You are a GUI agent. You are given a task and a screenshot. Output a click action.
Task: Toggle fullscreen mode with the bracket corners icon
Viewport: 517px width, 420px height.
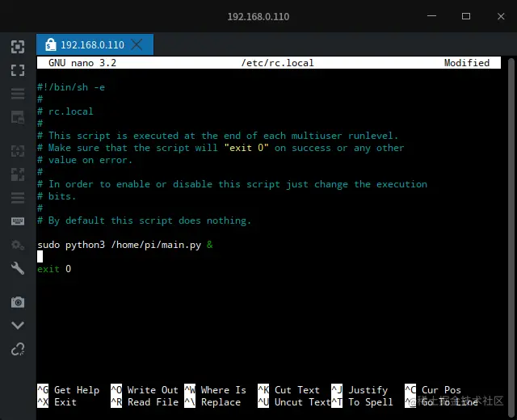pyautogui.click(x=18, y=70)
